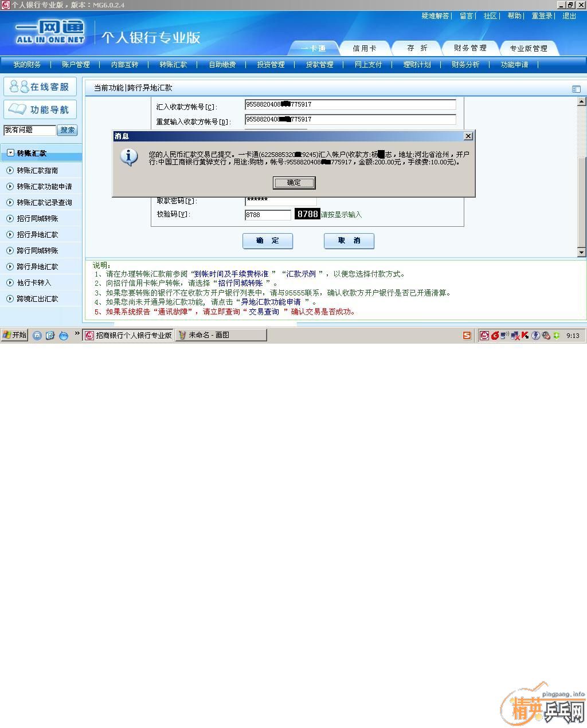Expand quick launch chevron on taskbar
The width and height of the screenshot is (587, 728).
(77, 333)
